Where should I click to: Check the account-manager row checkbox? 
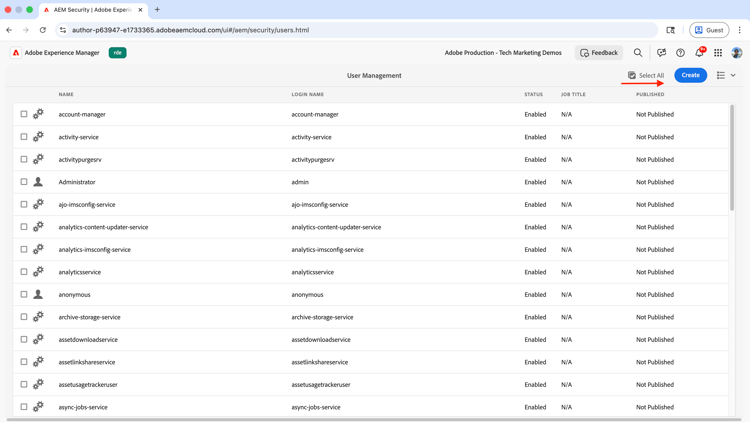[24, 114]
